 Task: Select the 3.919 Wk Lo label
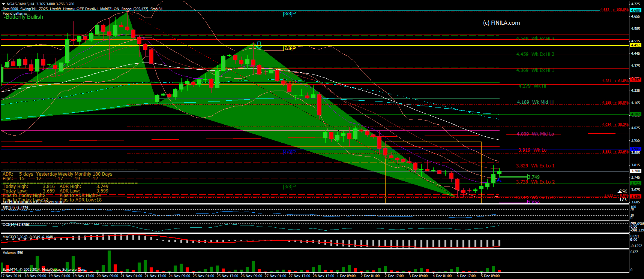click(532, 150)
